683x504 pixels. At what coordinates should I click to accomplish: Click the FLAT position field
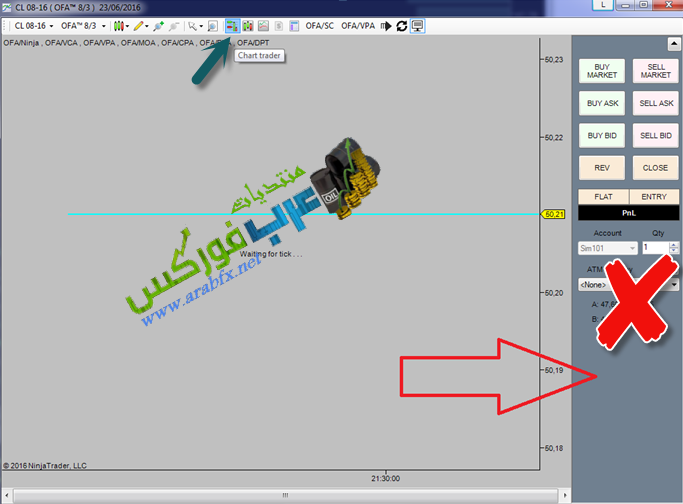tap(603, 196)
